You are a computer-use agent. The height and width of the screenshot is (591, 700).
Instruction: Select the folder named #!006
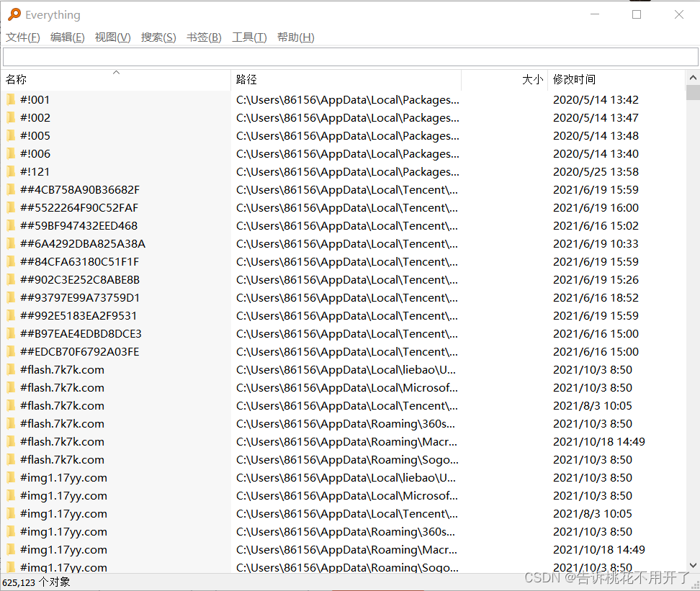click(35, 153)
